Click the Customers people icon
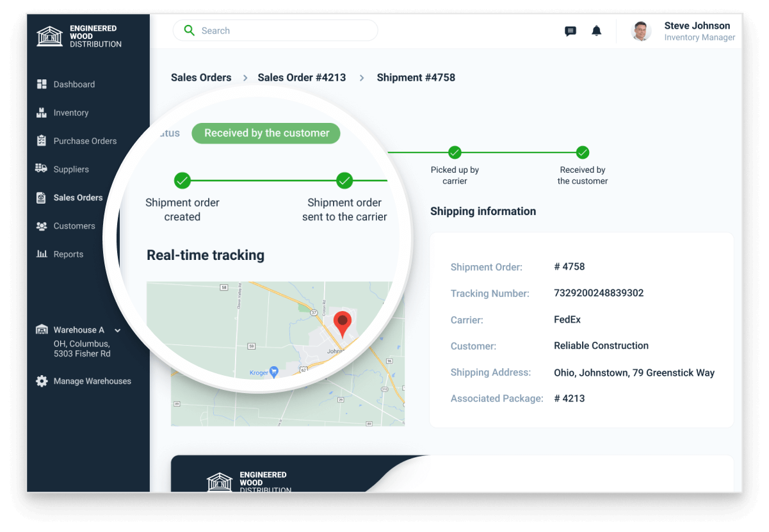769x532 pixels. tap(42, 226)
